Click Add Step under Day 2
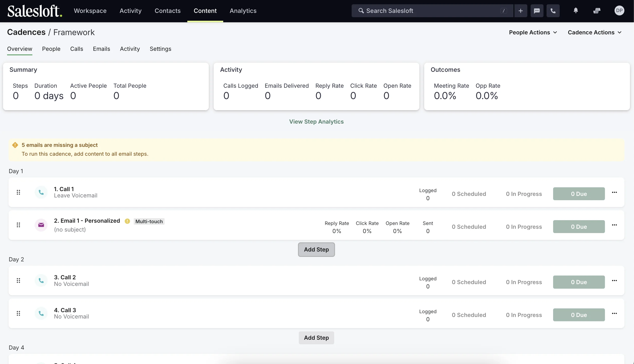The image size is (634, 364). click(316, 338)
